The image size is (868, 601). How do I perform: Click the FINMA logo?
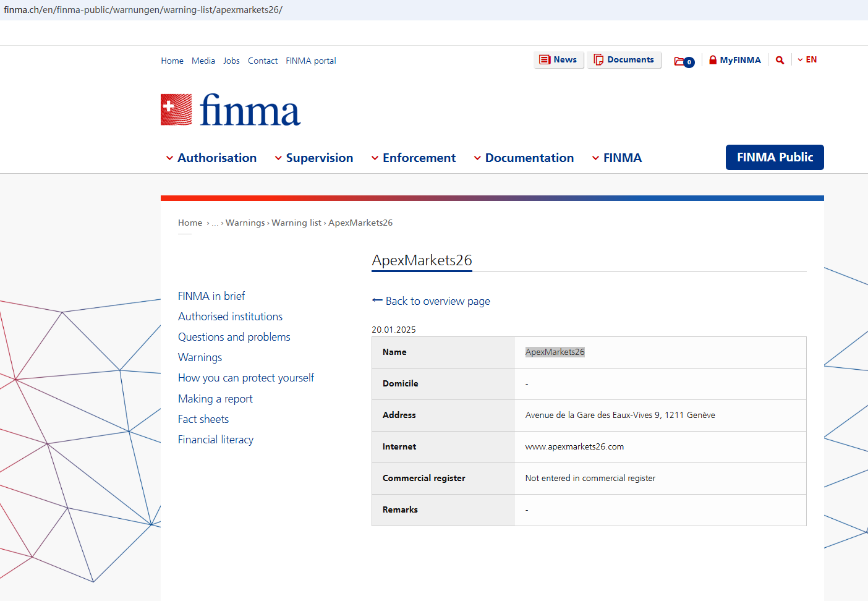point(231,110)
